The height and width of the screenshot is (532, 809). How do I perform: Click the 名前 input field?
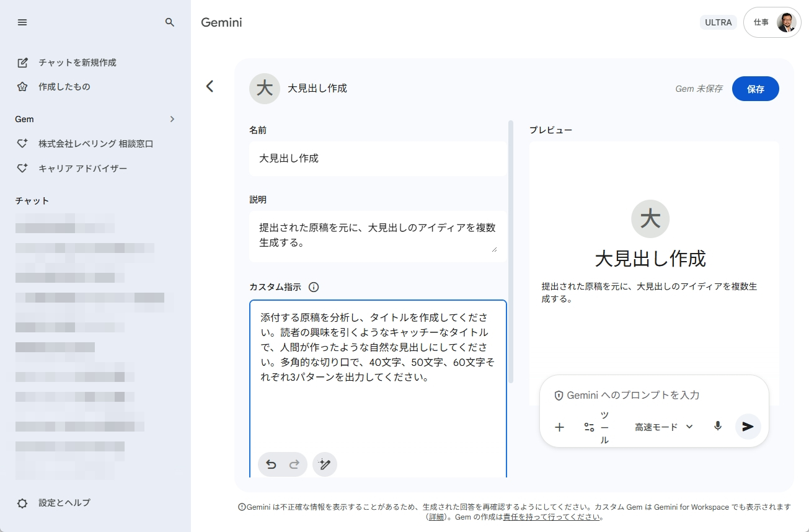(x=378, y=159)
